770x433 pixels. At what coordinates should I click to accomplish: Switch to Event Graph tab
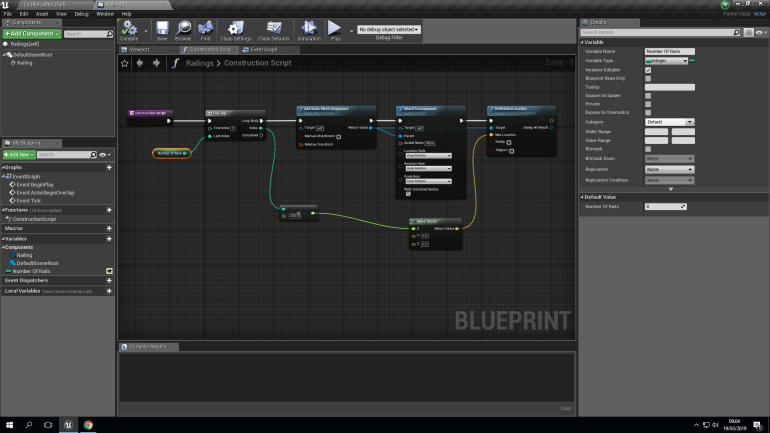click(x=264, y=50)
